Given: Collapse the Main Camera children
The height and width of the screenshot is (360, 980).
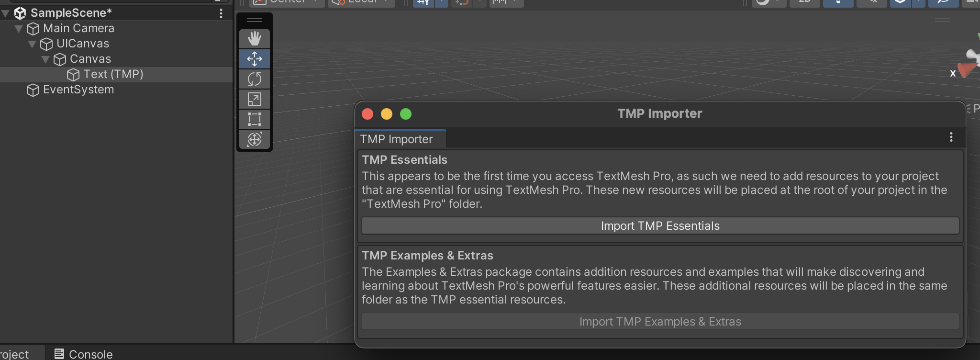Looking at the screenshot, I should coord(19,29).
